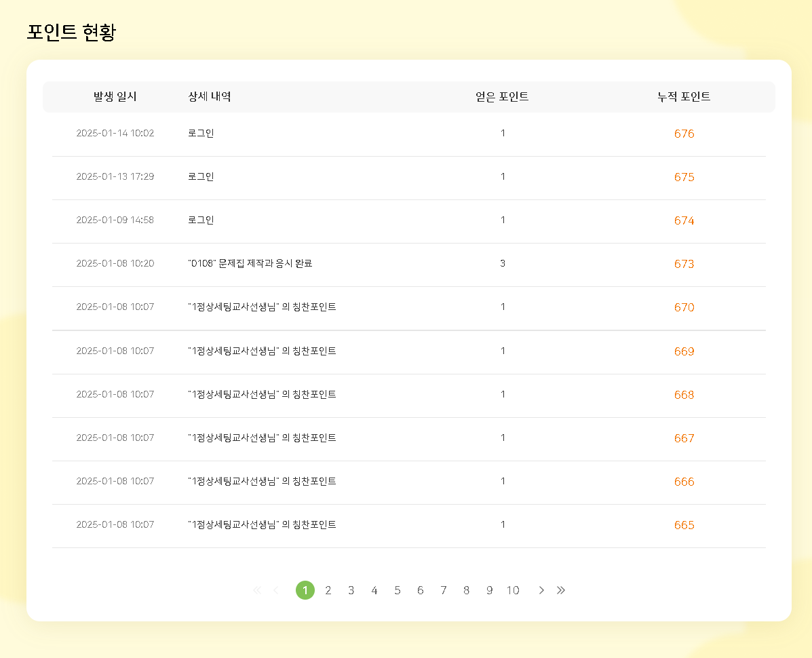Jump to page 9
Viewport: 812px width, 658px height.
click(490, 590)
